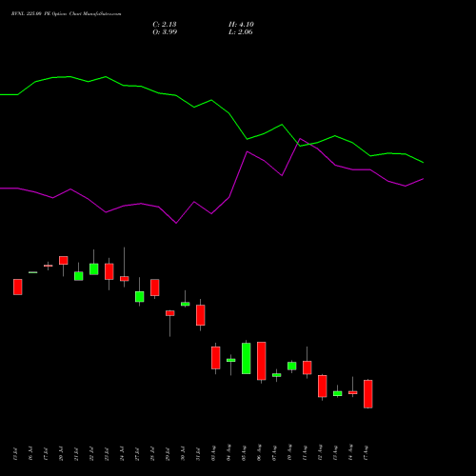The width and height of the screenshot is (476, 476).
Task: Click the 20 Jul date axis label
Action: pyautogui.click(x=61, y=454)
